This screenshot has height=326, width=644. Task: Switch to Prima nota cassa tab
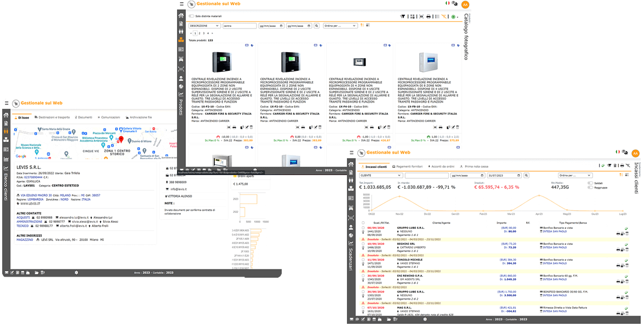474,166
